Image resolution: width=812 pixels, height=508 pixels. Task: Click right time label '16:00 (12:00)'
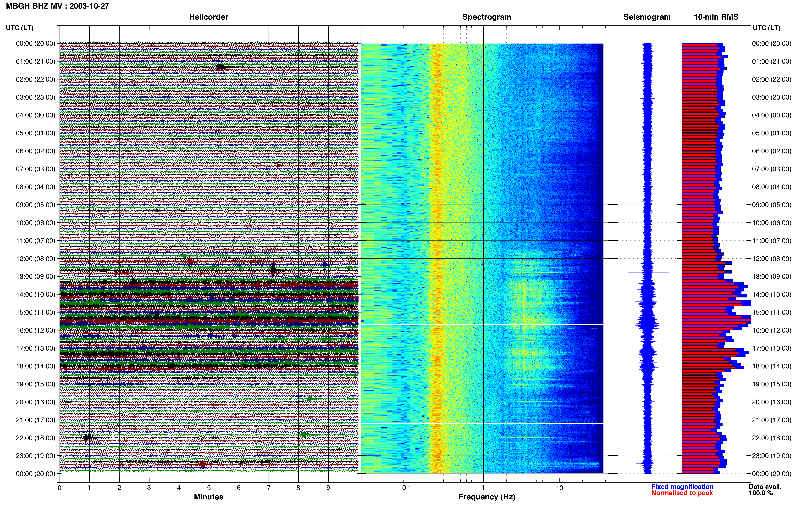772,330
